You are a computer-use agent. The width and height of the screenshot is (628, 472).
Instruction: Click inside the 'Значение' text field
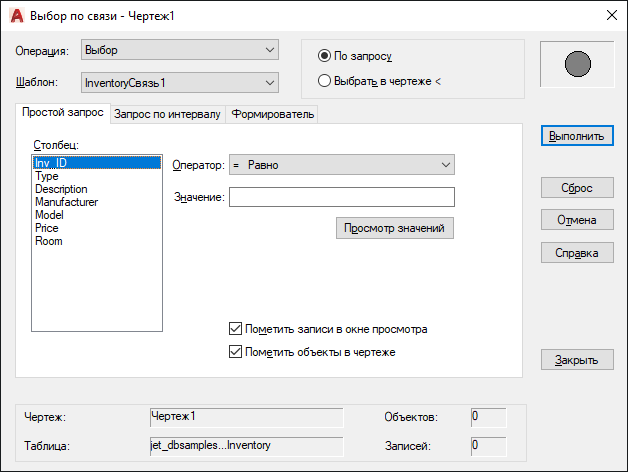pyautogui.click(x=342, y=197)
